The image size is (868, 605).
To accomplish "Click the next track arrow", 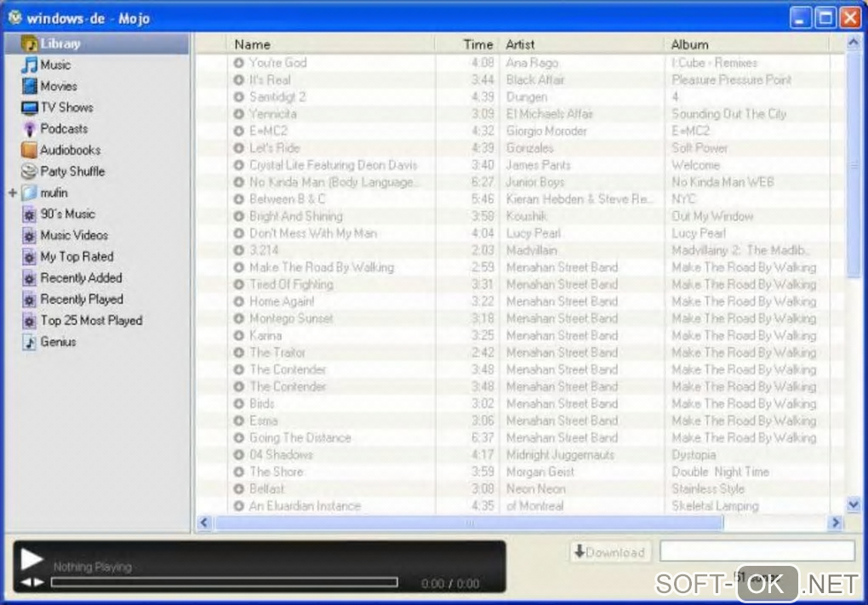I will pyautogui.click(x=39, y=582).
